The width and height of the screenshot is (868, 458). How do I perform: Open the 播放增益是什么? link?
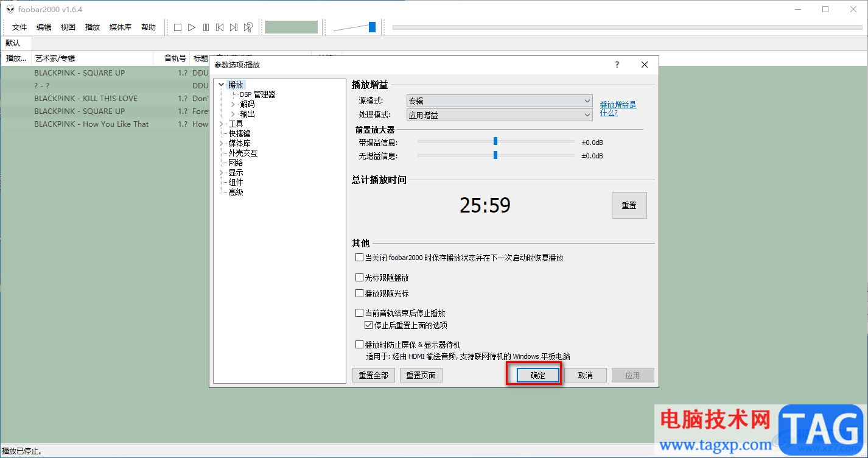[x=618, y=108]
